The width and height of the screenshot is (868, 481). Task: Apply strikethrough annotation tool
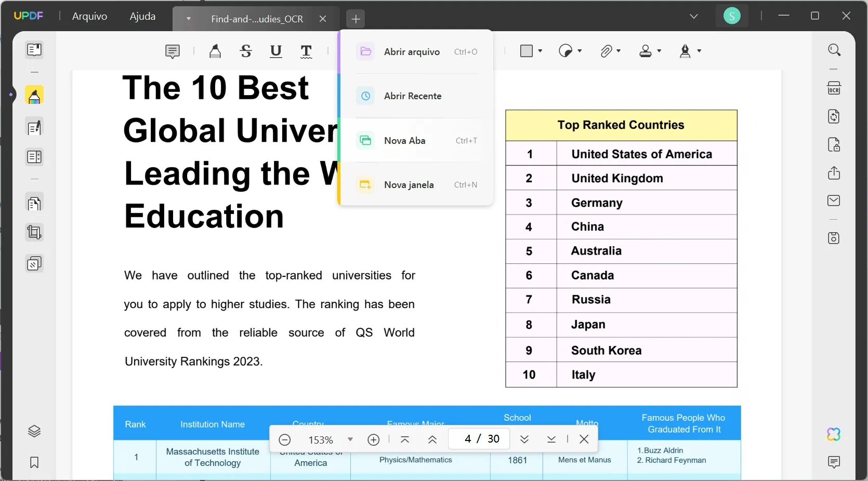[246, 51]
